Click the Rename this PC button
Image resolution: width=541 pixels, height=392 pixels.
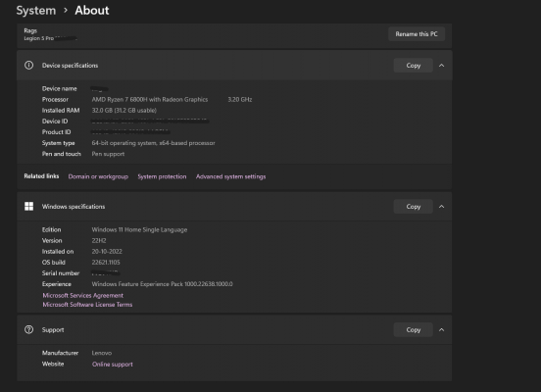click(417, 34)
